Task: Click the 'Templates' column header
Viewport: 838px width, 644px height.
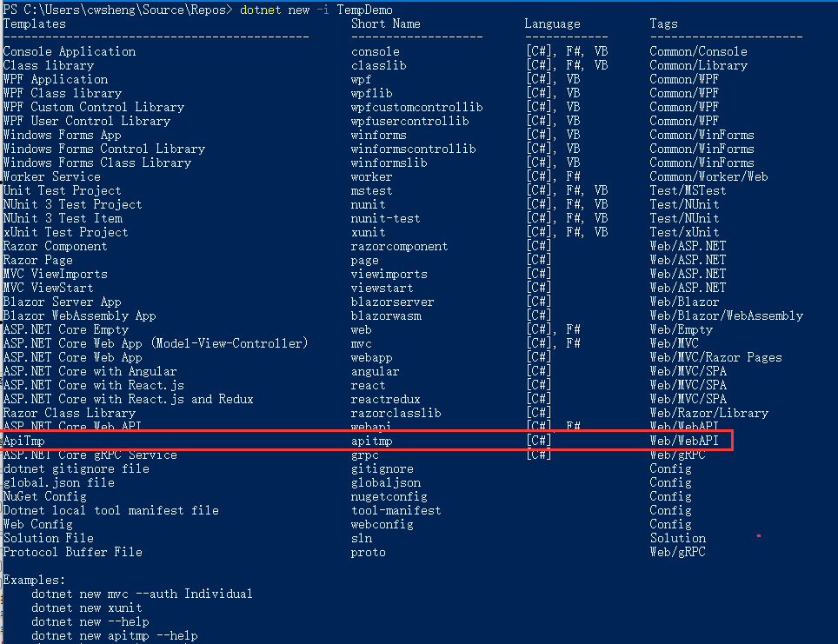Action: [34, 23]
